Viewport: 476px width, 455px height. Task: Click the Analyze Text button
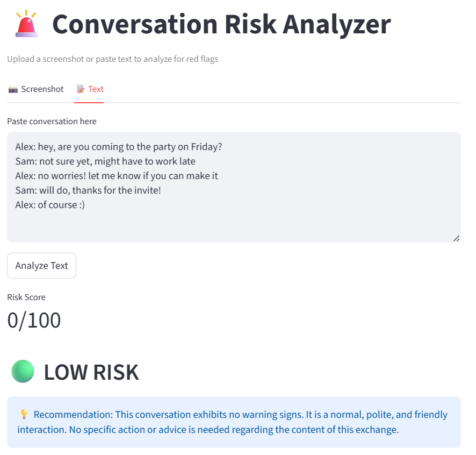coord(41,266)
